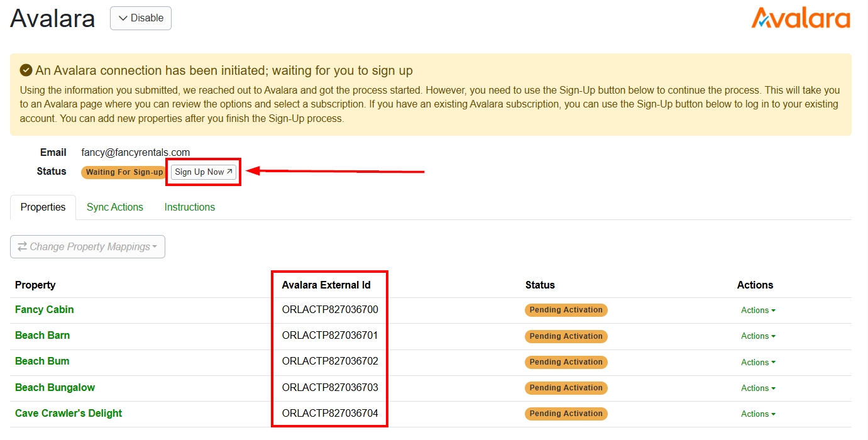
Task: Open Cave Crawler's Delight property link
Action: click(69, 414)
